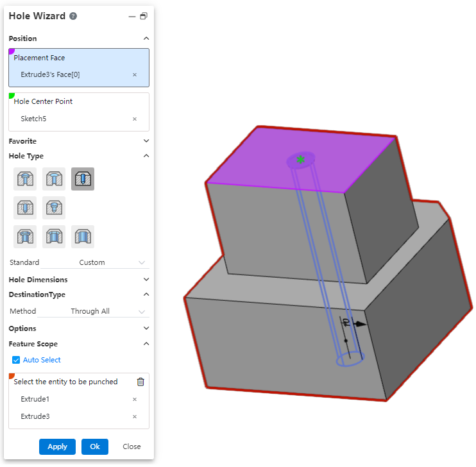Viewport: 476px width, 467px height.
Task: Pick the counterbore slot icon in the third row
Action: coord(24,237)
